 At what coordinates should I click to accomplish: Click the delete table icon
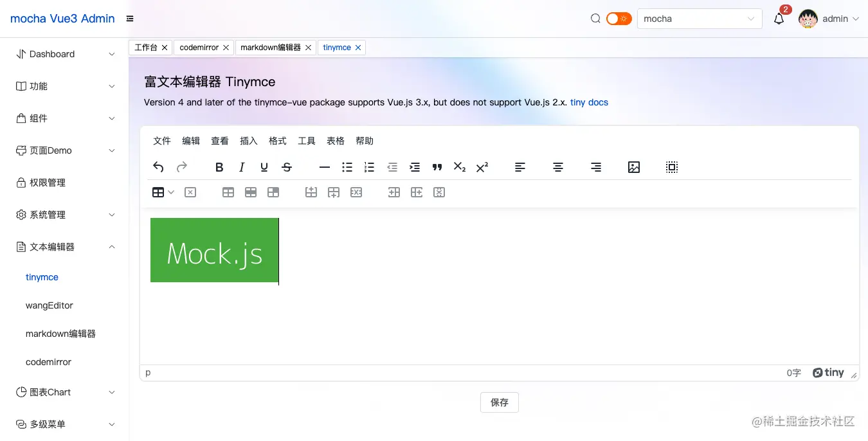190,192
